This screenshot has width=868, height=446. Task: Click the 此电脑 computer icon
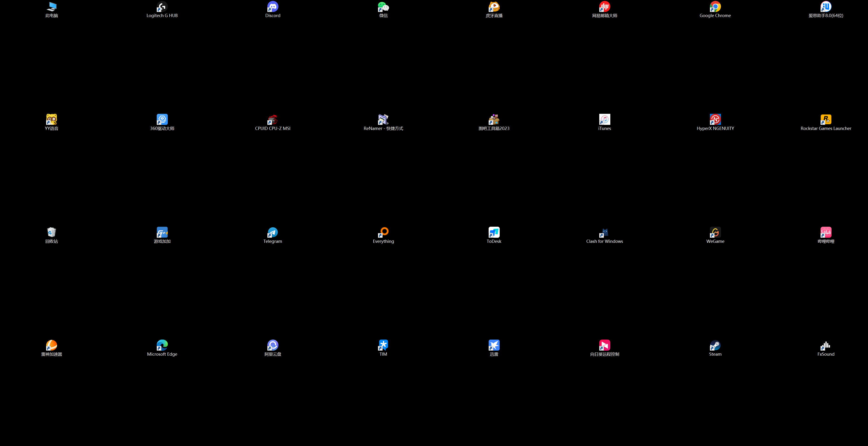click(x=52, y=7)
